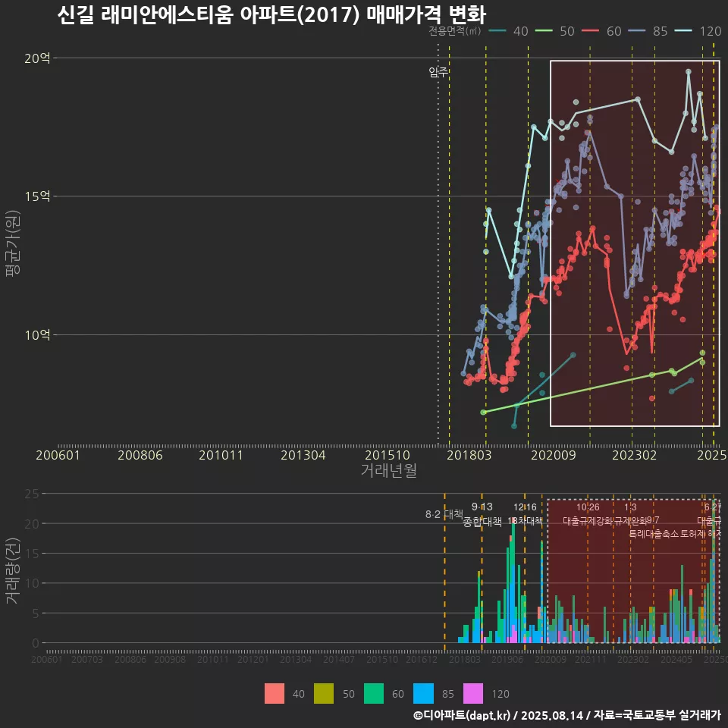Click volume chart x-axis label 200703
This screenshot has height=728, width=728.
(x=86, y=659)
